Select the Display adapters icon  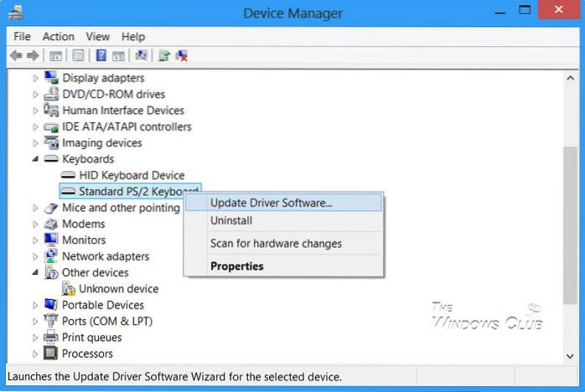click(51, 78)
